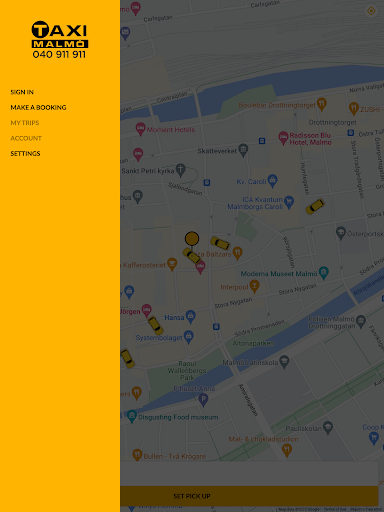
Task: Tap the my-location target icon on map
Action: pyautogui.click(x=371, y=11)
